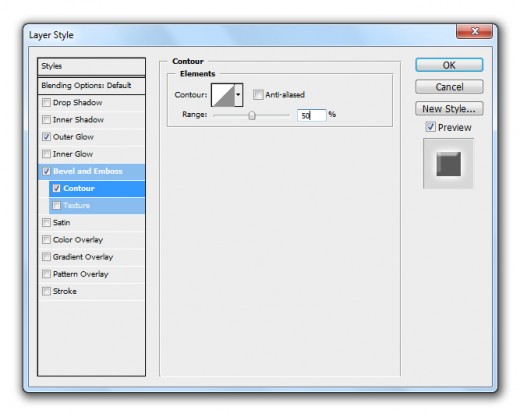Open Blending Options: Default
520x417 pixels.
tap(92, 86)
